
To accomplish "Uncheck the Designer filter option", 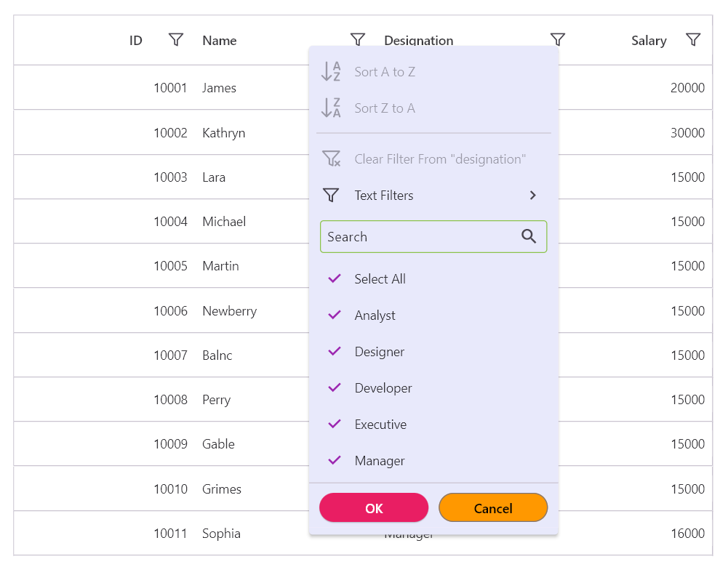I will coord(335,351).
